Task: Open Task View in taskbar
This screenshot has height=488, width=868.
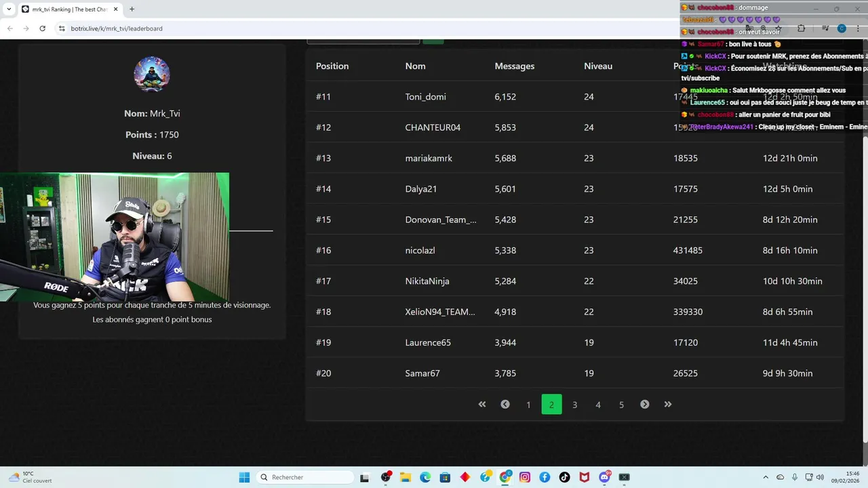Action: point(364,477)
